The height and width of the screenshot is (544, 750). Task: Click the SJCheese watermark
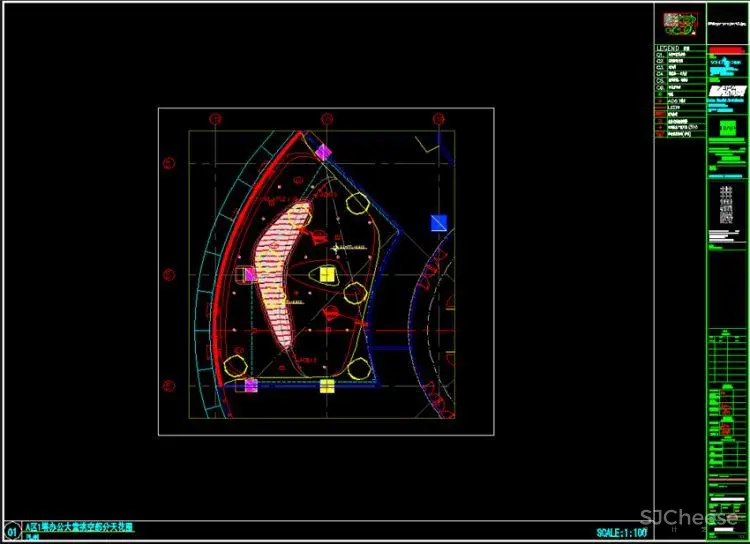tap(688, 518)
